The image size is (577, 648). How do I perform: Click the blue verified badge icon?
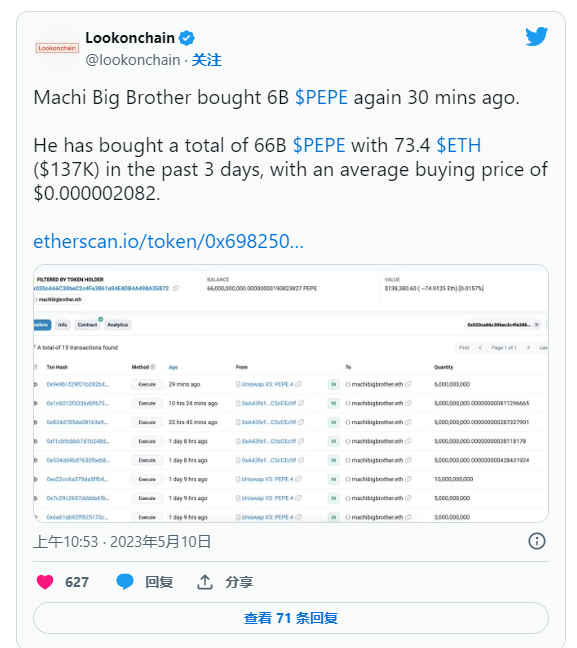click(x=186, y=38)
